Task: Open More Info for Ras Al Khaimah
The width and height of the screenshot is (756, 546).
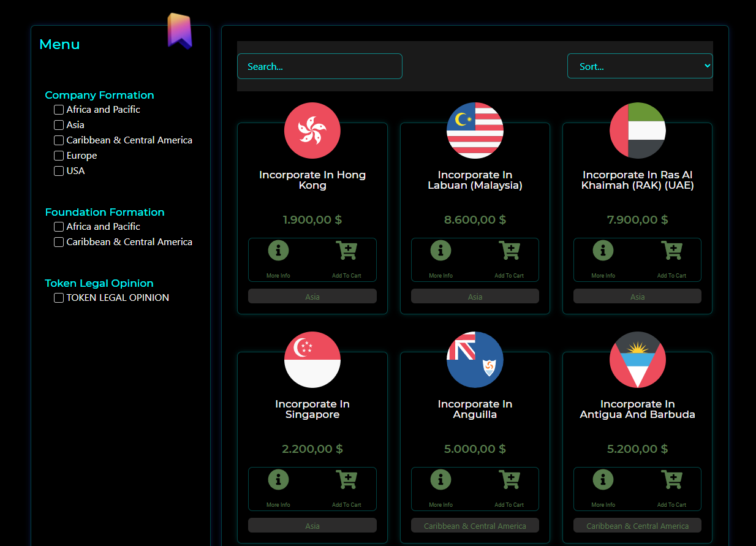Action: coord(603,251)
